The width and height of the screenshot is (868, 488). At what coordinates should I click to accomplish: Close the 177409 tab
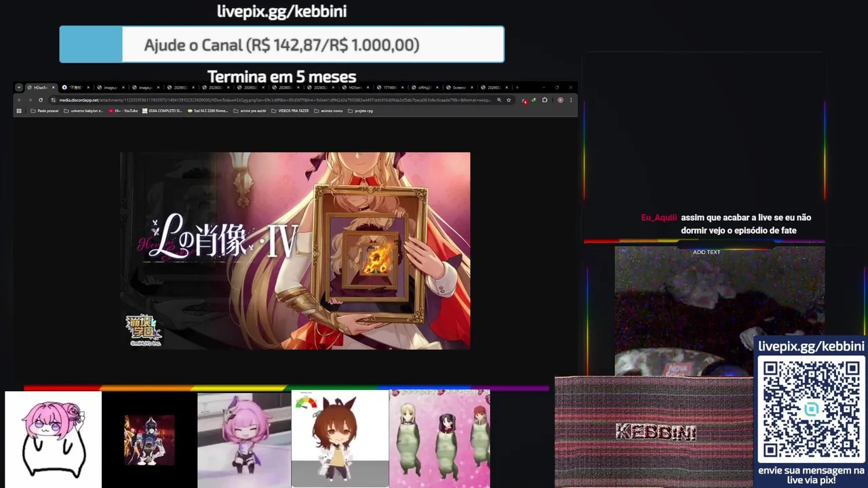click(x=403, y=87)
